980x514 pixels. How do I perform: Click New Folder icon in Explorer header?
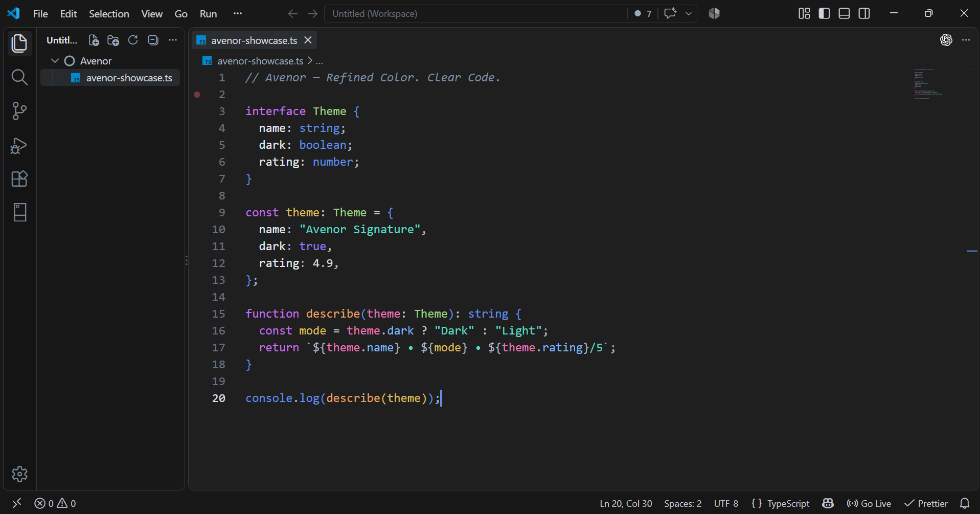point(113,40)
